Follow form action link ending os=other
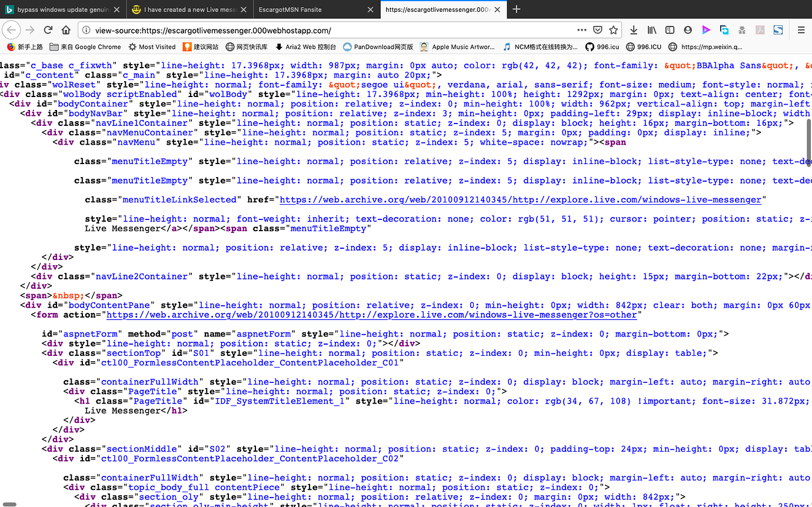The image size is (812, 507). click(371, 315)
